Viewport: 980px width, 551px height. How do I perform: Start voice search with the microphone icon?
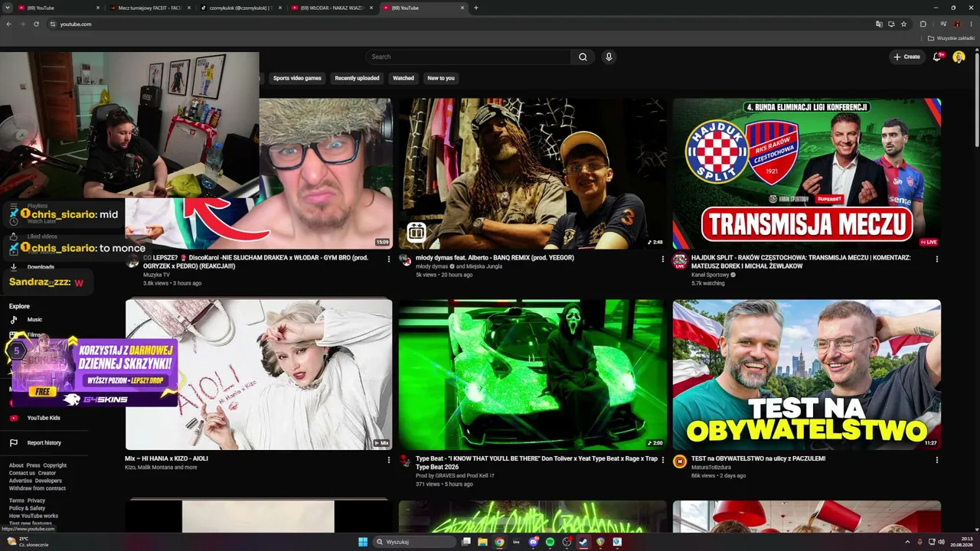coord(609,57)
